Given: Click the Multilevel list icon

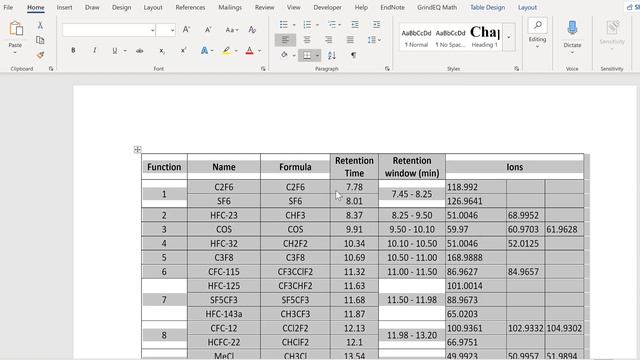Looking at the screenshot, I should point(332,25).
